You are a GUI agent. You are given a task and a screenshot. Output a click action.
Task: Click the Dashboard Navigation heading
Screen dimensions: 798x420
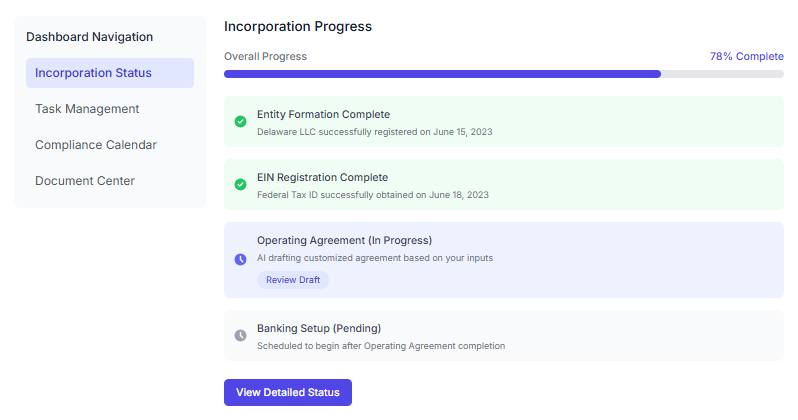90,37
